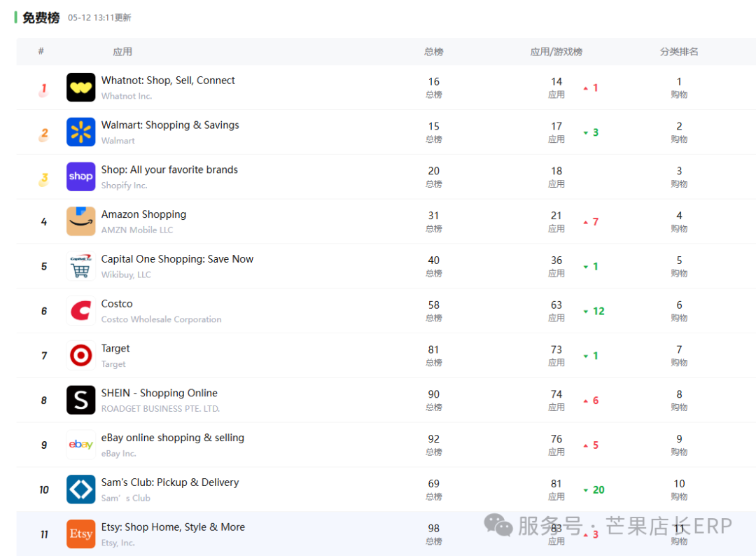Viewport: 756px width, 556px height.
Task: Click eBay's app rank 76
Action: click(556, 439)
